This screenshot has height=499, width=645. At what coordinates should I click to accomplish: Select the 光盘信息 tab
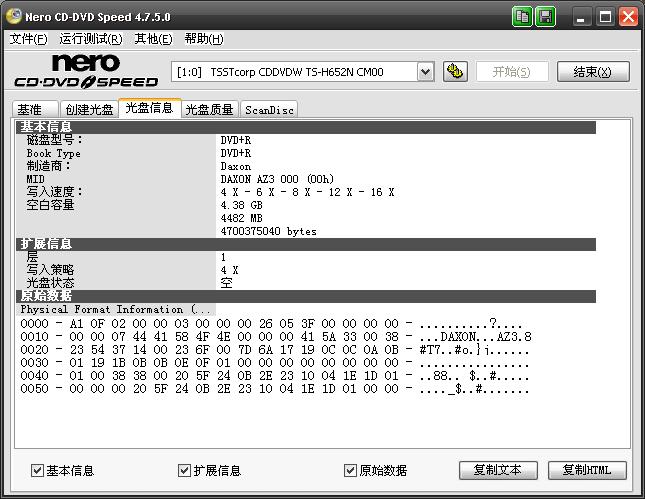tap(149, 108)
